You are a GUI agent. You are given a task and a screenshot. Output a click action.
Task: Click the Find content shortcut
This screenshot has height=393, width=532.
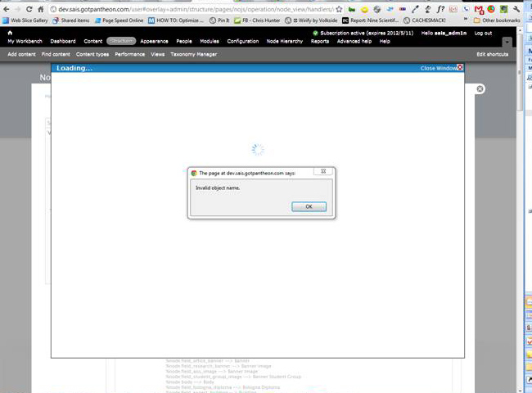tap(56, 54)
